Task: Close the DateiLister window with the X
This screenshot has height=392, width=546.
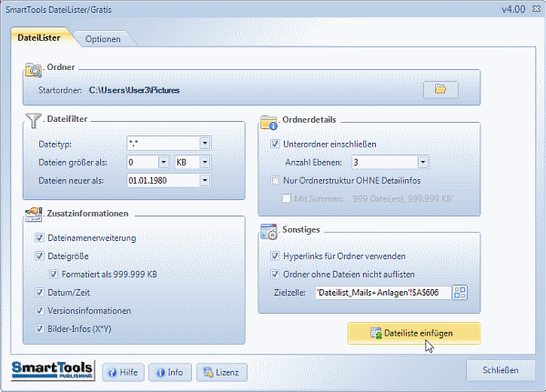Action: click(x=536, y=9)
